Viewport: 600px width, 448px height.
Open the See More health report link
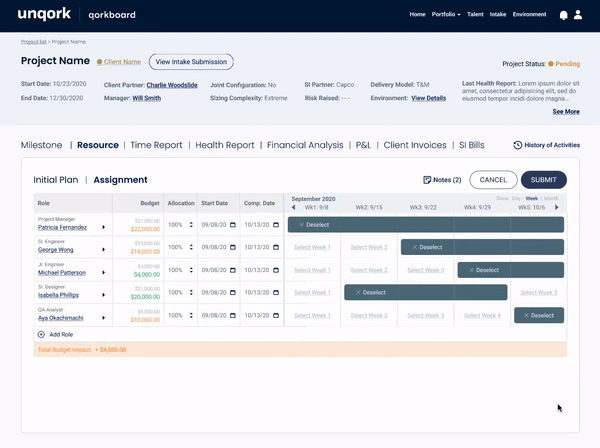click(566, 111)
